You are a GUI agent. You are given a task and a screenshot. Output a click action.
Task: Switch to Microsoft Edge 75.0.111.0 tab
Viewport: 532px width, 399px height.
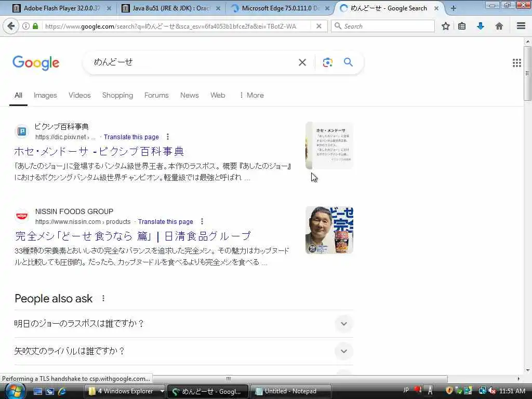[x=281, y=8]
